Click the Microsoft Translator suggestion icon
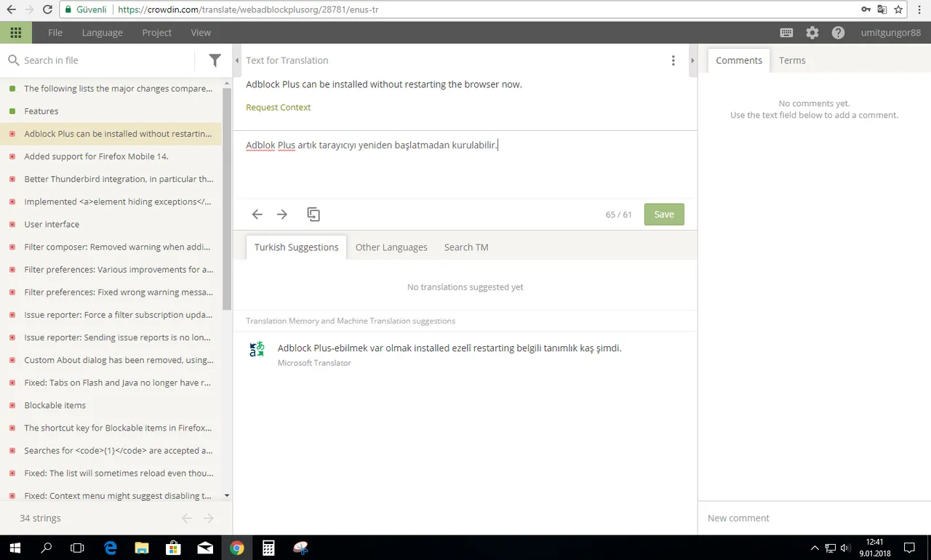 coord(257,349)
